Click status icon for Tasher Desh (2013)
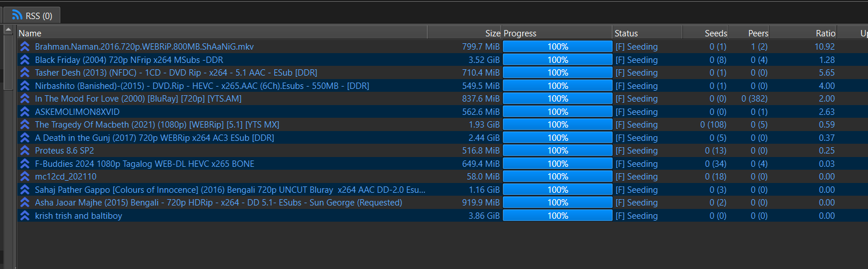 [x=25, y=73]
